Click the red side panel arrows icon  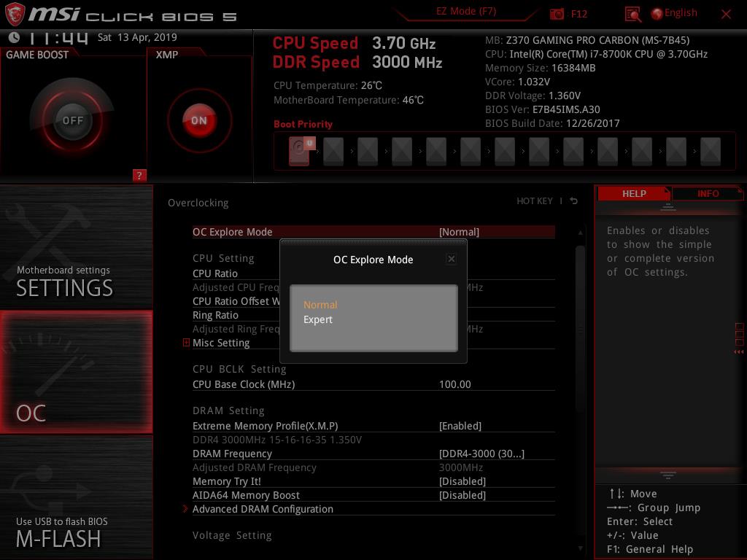[x=739, y=352]
